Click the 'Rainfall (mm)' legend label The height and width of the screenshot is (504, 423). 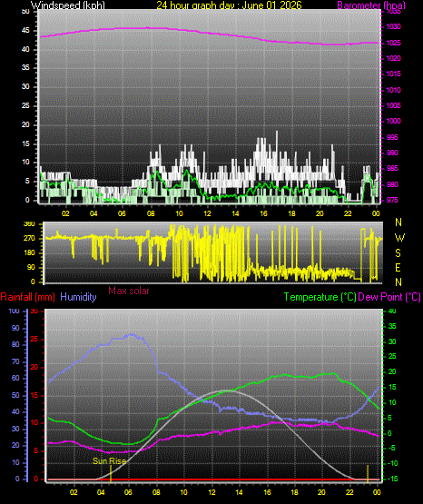27,297
